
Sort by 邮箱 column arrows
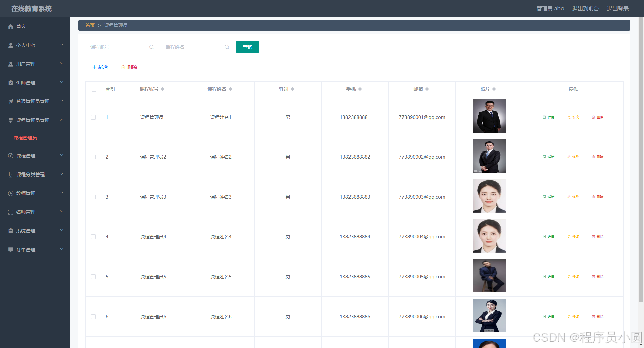(427, 89)
